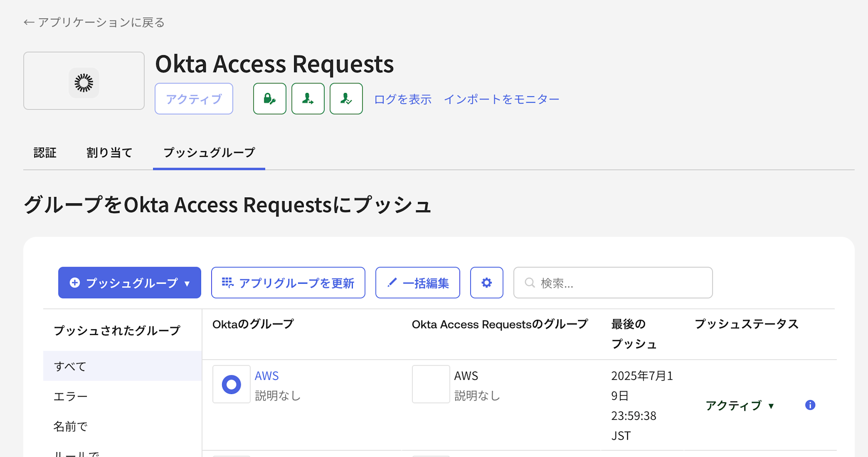Screen dimensions: 868x457
Task: Click the Okta Access Requestsのグループ column header
Action: pyautogui.click(x=500, y=324)
